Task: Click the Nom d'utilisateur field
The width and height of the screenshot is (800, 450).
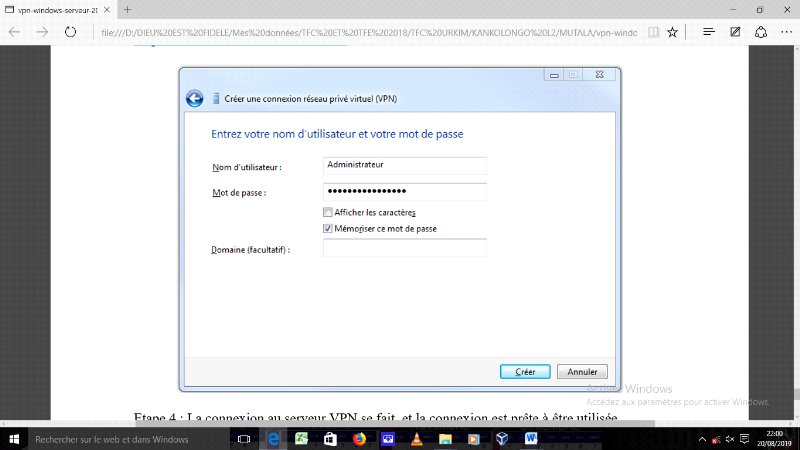Action: tap(405, 165)
